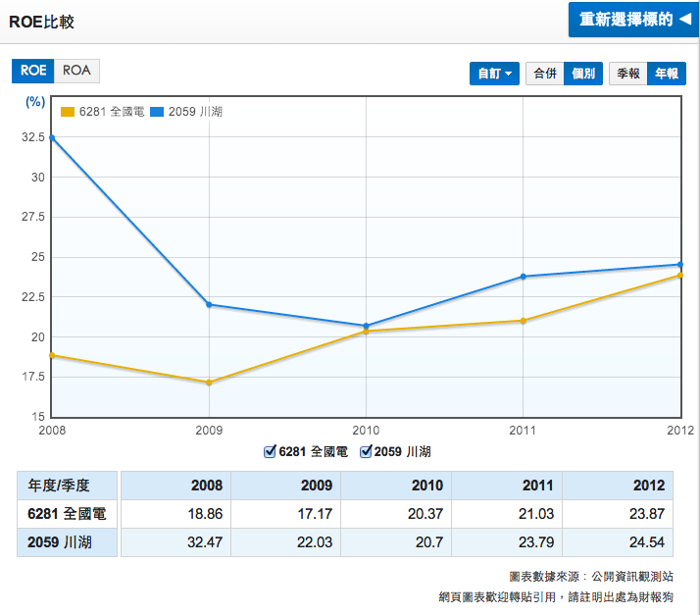Open the 自訂 dropdown menu
This screenshot has height=615, width=700.
pyautogui.click(x=495, y=74)
